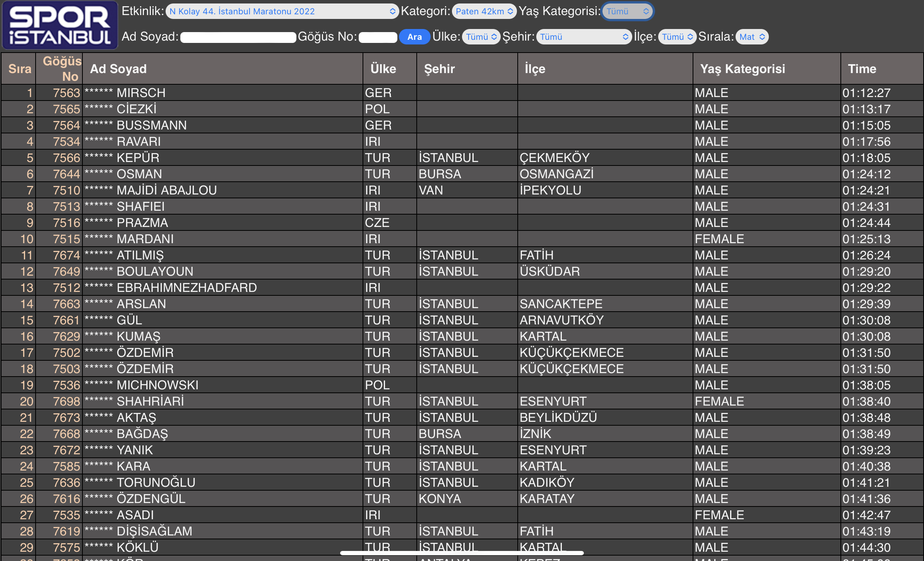This screenshot has height=561, width=924.
Task: Click ÇEKMEKÖY district cell
Action: [605, 158]
